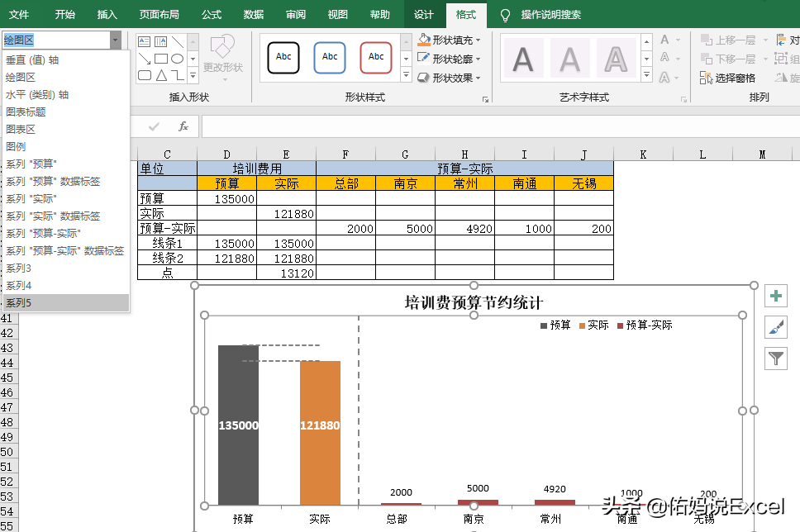The image size is (800, 532).
Task: Expand the WordArt styles gallery more arrow
Action: (x=646, y=75)
